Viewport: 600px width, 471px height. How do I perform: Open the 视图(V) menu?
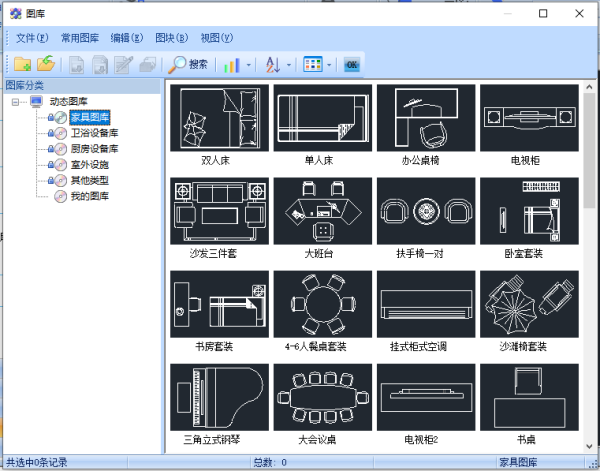(216, 38)
